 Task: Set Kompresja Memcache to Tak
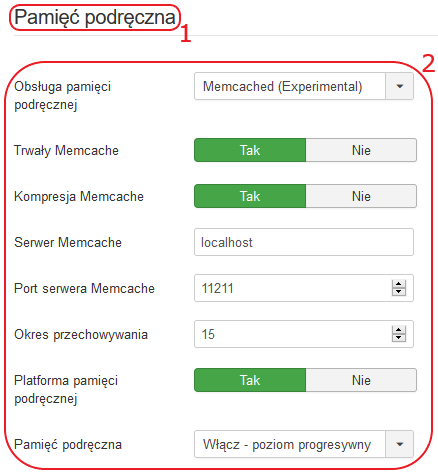[x=250, y=196]
